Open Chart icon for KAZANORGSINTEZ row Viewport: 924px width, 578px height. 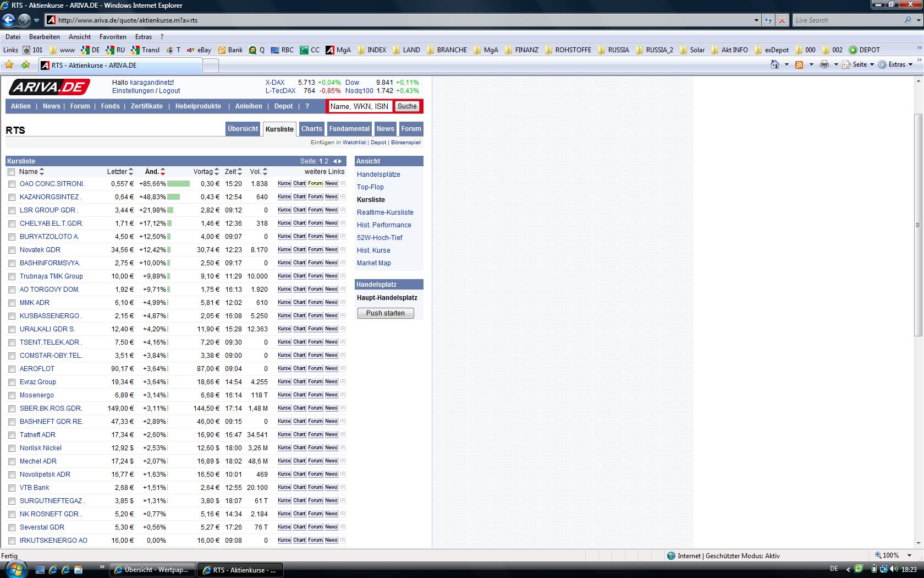pyautogui.click(x=299, y=197)
